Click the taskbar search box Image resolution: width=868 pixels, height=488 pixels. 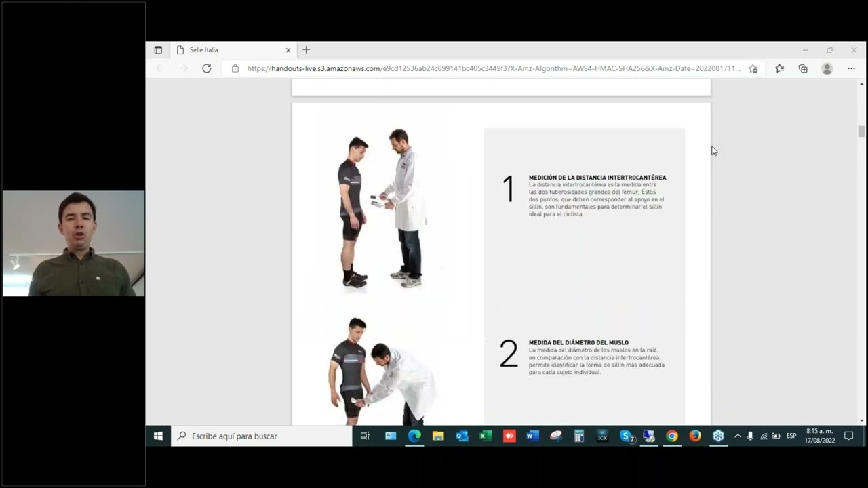pos(261,436)
